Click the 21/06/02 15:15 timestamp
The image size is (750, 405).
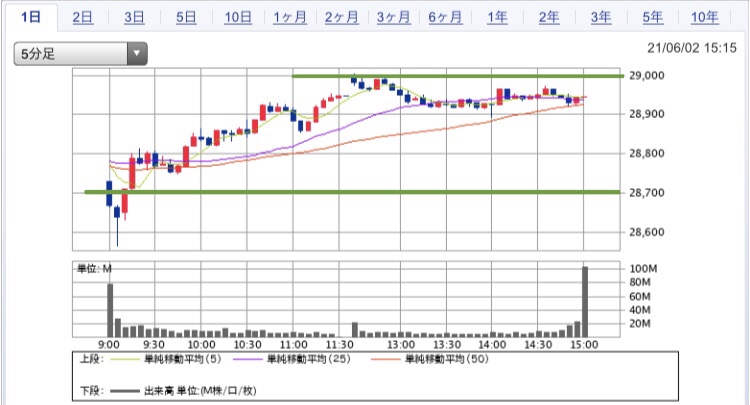point(692,48)
